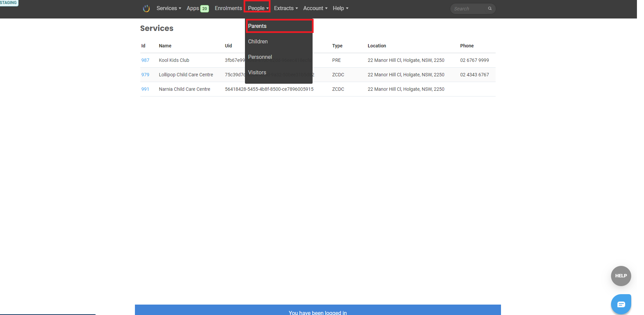
Task: Open the Help dropdown in navbar
Action: (341, 8)
